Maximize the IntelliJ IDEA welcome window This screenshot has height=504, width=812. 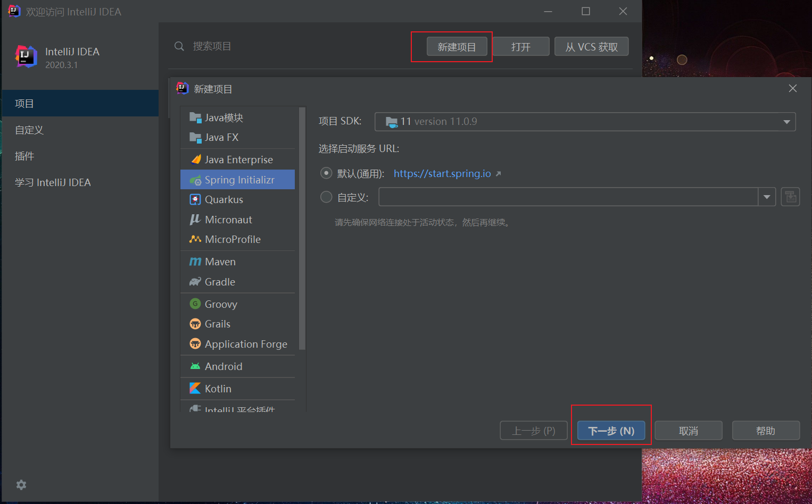click(x=586, y=11)
